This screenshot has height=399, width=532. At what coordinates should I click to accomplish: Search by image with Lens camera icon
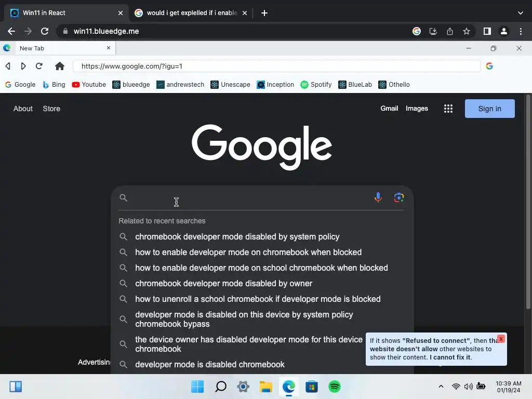[398, 197]
